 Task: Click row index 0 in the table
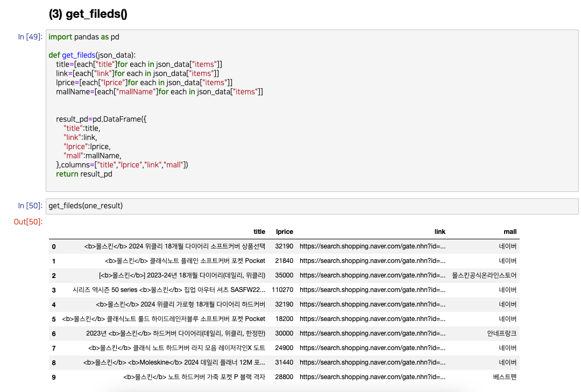[x=54, y=247]
